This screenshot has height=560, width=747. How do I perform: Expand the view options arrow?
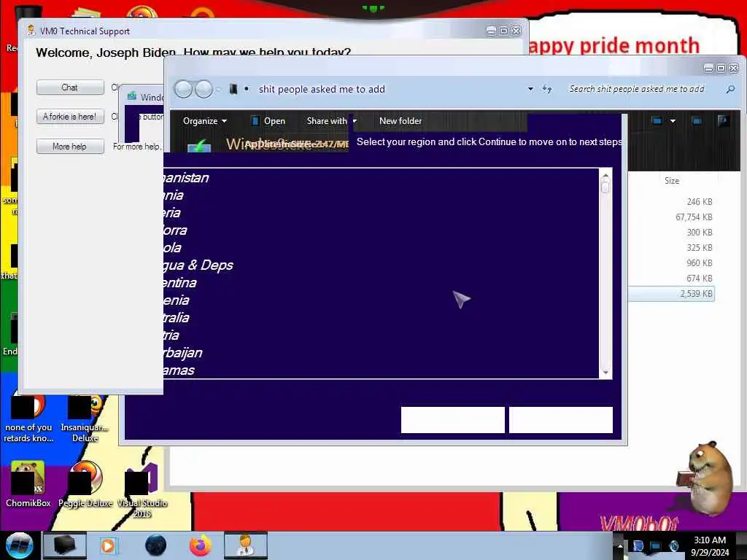673,121
